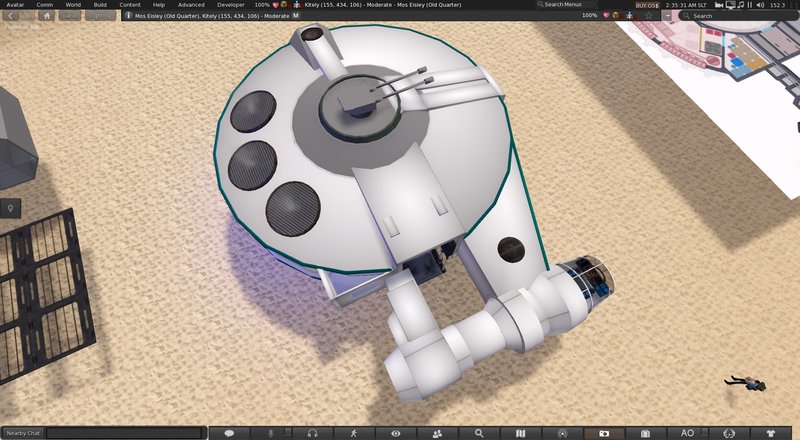Click the headphones voice settings icon
This screenshot has width=800, height=440.
312,433
